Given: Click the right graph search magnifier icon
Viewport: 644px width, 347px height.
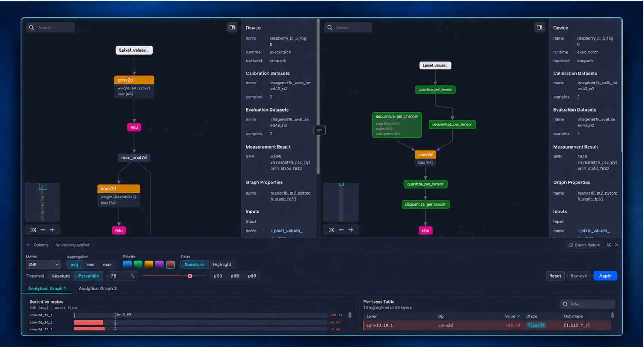Looking at the screenshot, I should [x=330, y=27].
